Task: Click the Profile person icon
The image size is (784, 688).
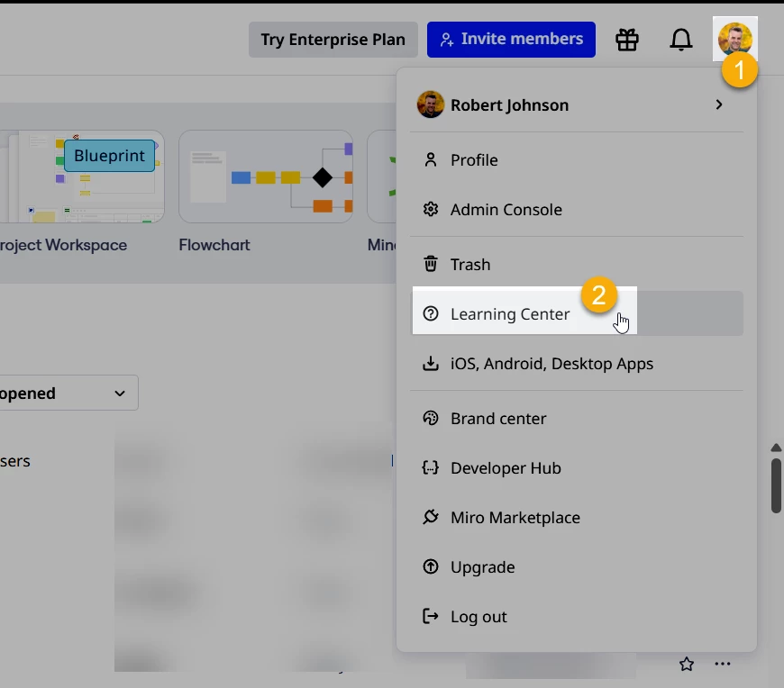Action: [431, 160]
